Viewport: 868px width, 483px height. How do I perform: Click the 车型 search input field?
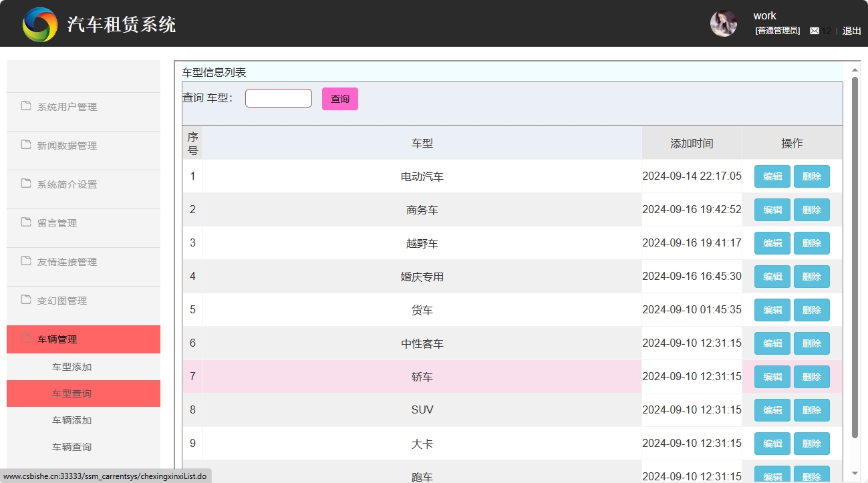point(278,98)
